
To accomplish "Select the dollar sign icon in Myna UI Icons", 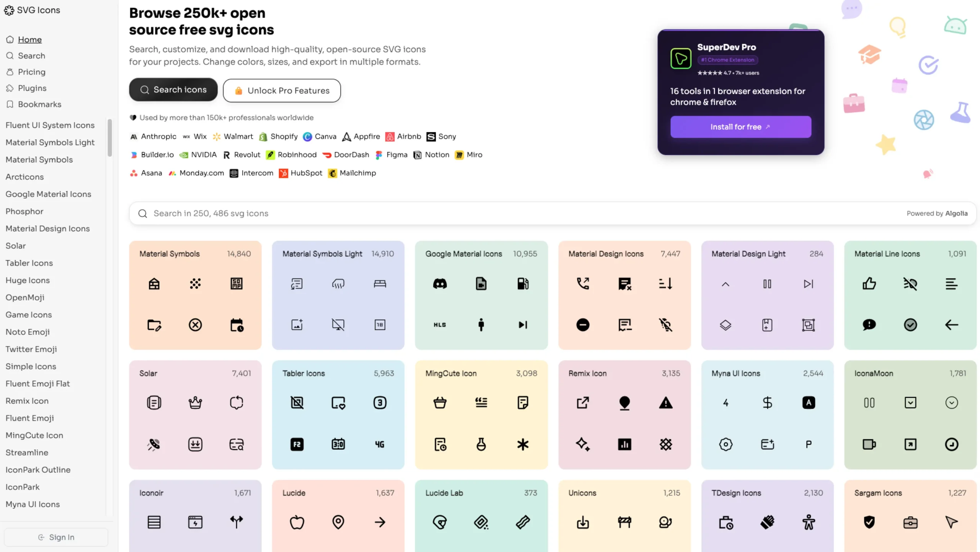I will pos(767,403).
